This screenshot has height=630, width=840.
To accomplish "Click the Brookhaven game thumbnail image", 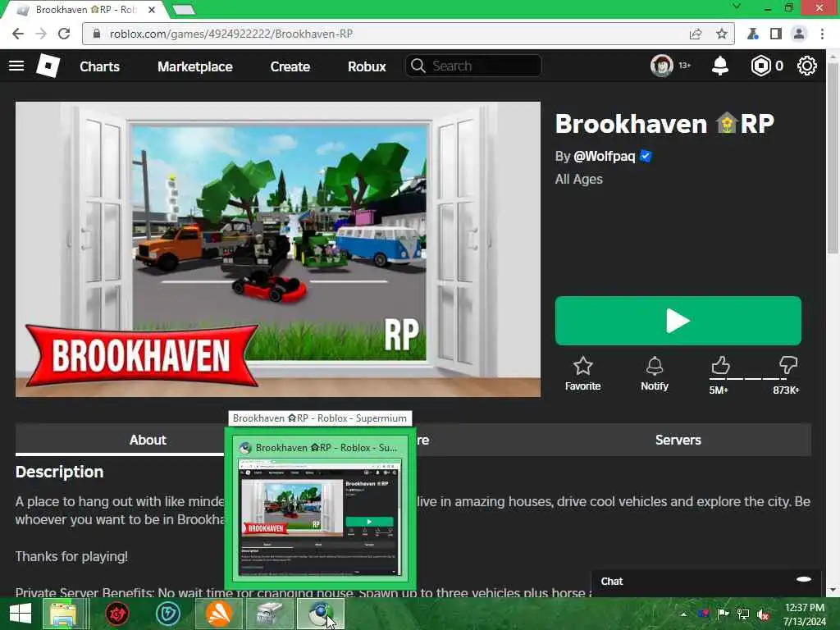I will 278,249.
